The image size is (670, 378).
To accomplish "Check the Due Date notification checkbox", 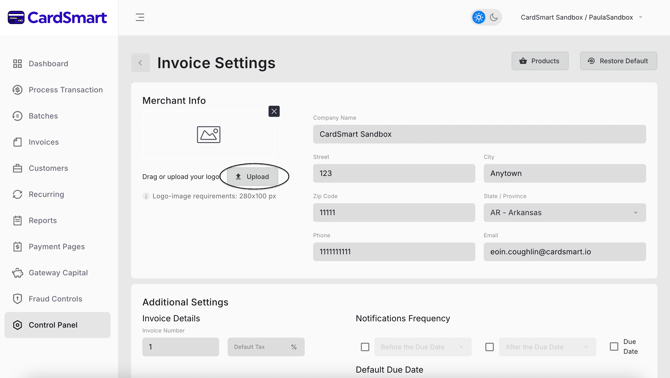I will coord(614,346).
